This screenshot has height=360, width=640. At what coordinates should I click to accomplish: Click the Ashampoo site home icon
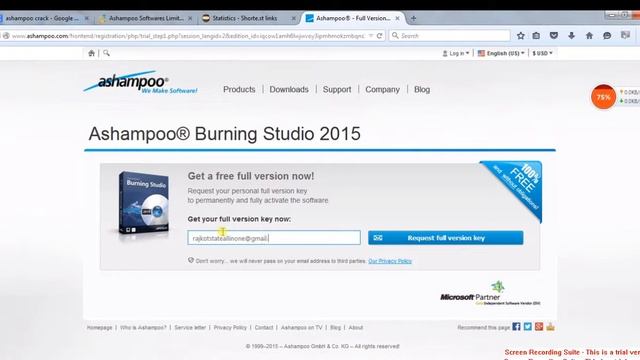(91, 53)
